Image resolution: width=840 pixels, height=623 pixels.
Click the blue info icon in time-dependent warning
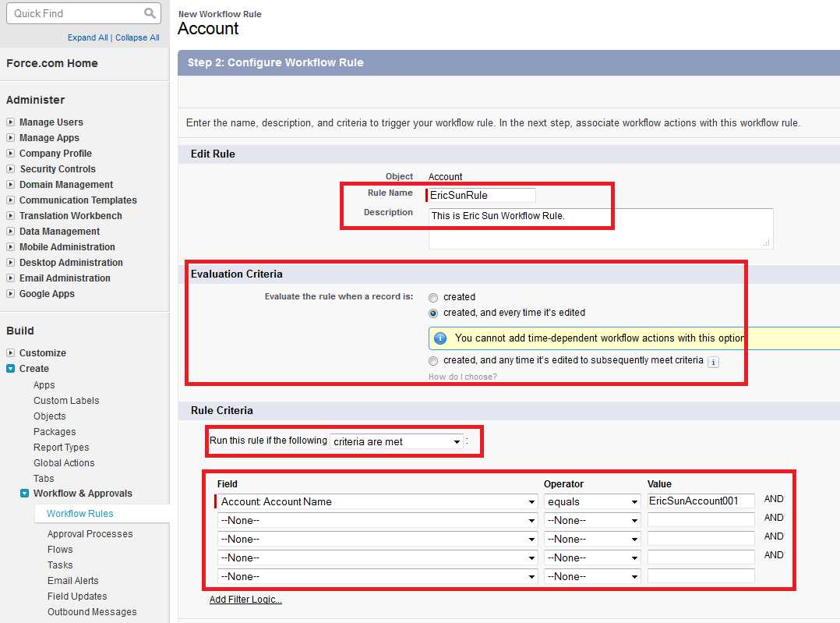tap(439, 338)
